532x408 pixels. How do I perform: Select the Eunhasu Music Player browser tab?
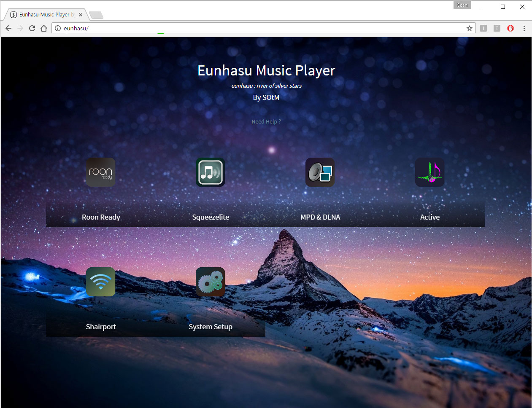(46, 14)
